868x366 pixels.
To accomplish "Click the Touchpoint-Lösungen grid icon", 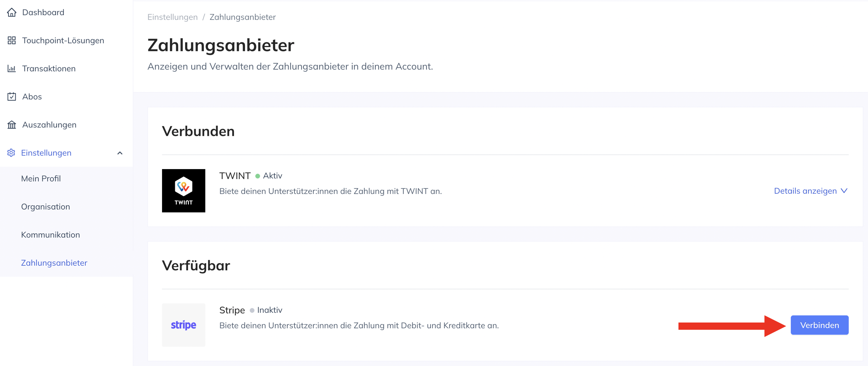I will coord(11,40).
